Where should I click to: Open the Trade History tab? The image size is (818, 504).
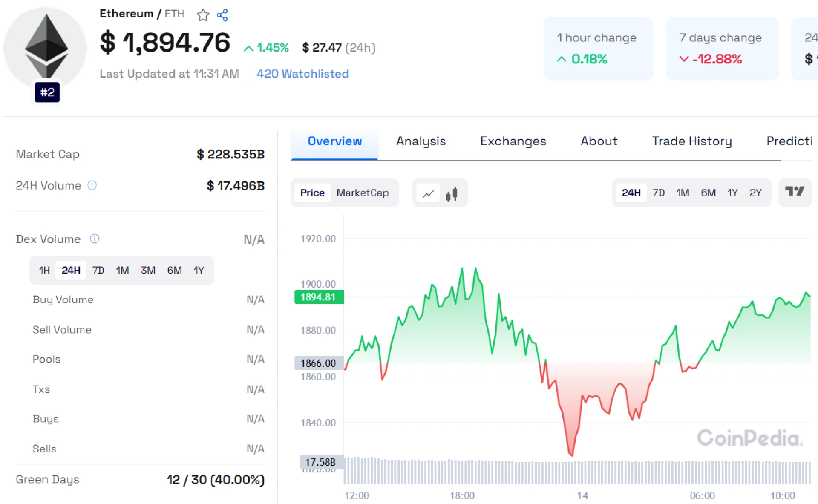pos(692,141)
